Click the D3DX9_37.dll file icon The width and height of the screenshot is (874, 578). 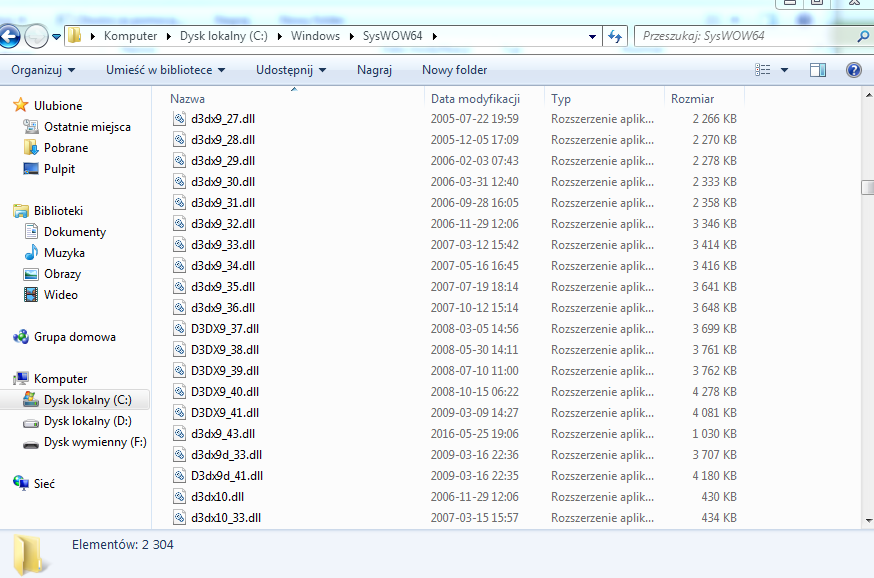(179, 329)
